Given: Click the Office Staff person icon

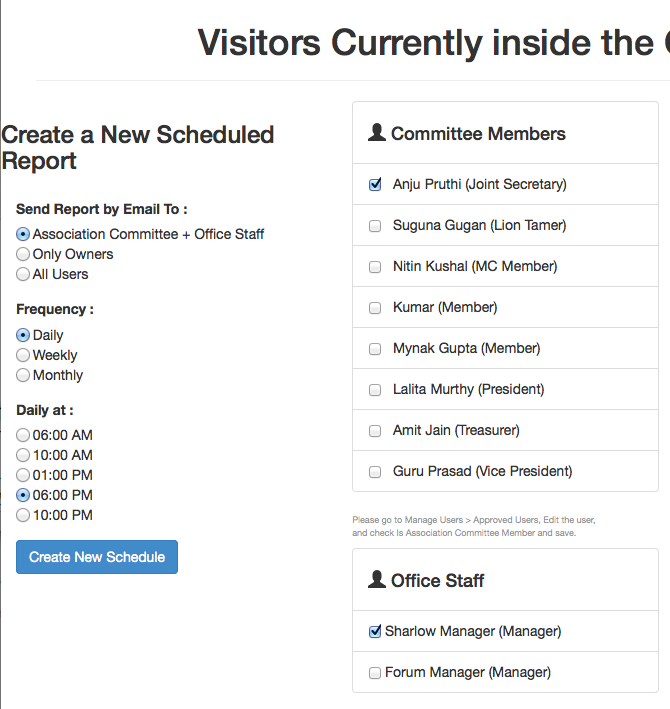Looking at the screenshot, I should click(x=377, y=579).
